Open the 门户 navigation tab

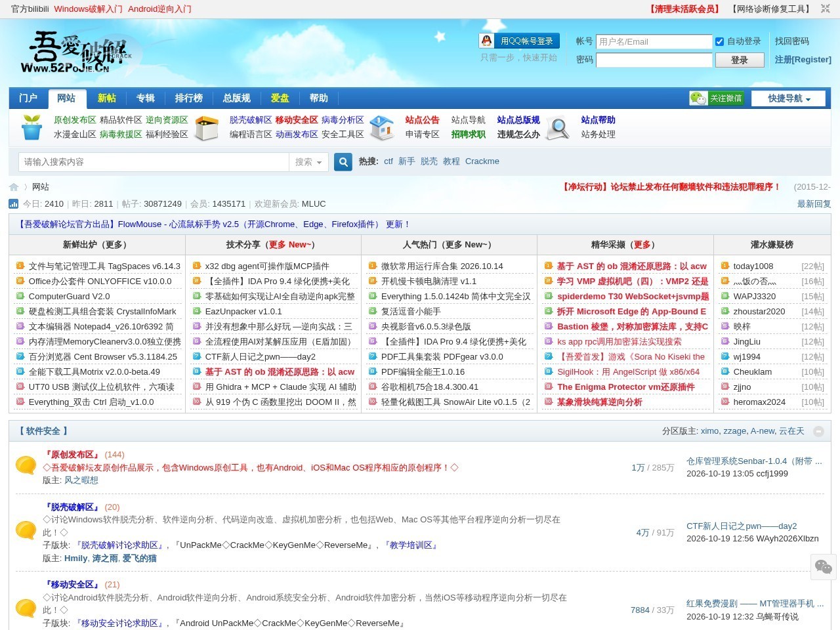tap(28, 98)
